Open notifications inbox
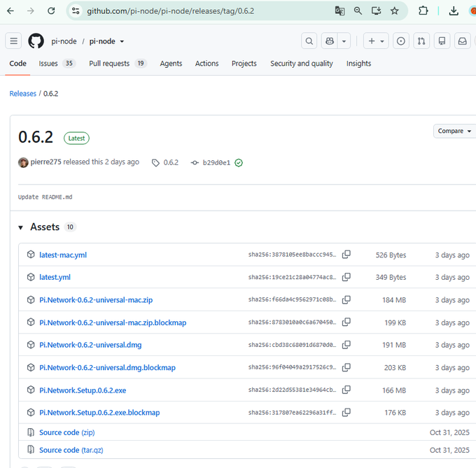This screenshot has height=468, width=476. (462, 41)
